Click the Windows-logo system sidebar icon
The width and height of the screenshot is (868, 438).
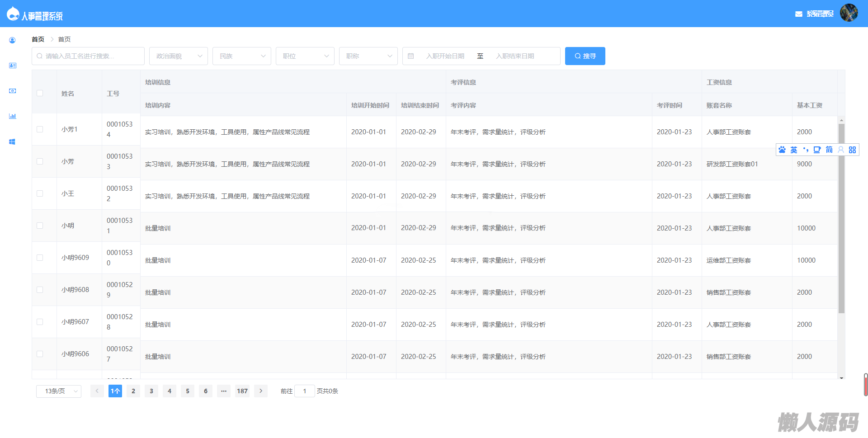pyautogui.click(x=12, y=141)
